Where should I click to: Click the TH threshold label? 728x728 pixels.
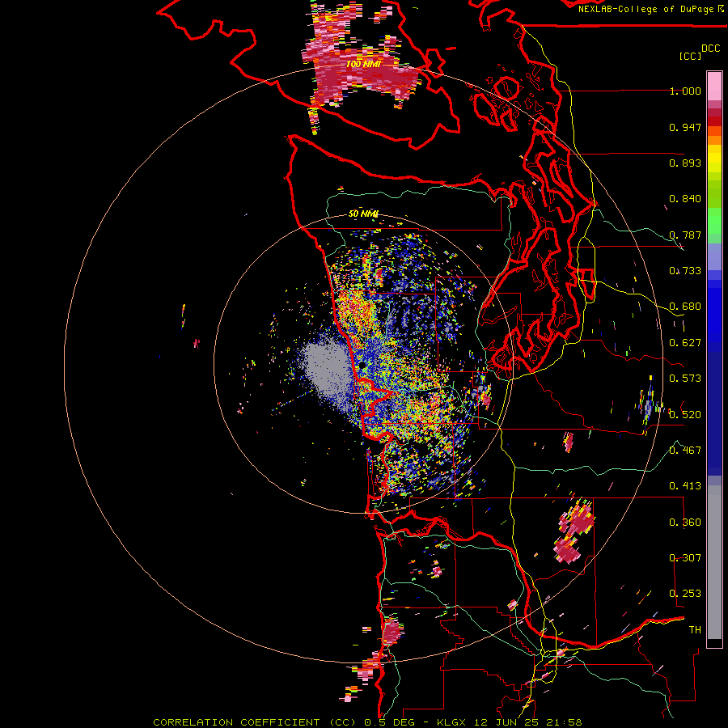[x=695, y=630]
